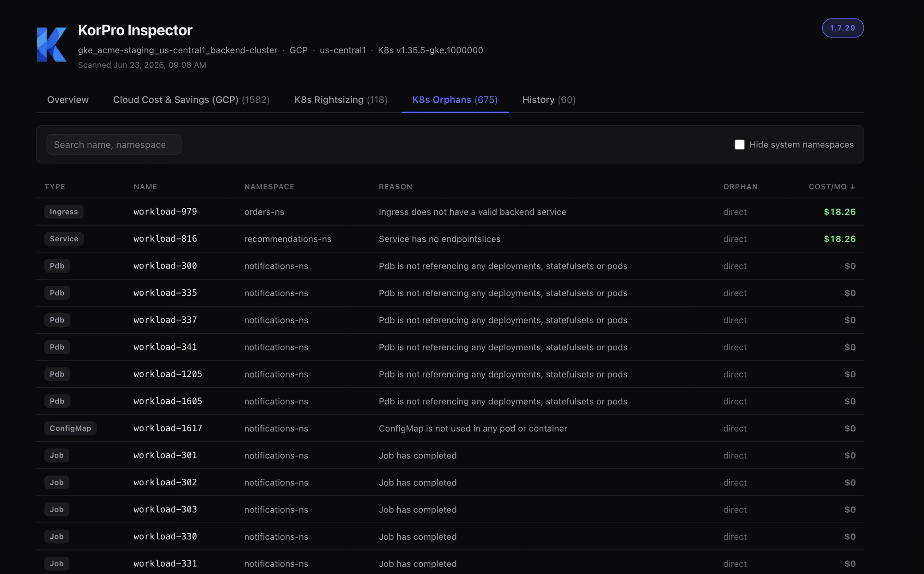
Task: Enable Hide system namespaces checkbox
Action: (x=739, y=145)
